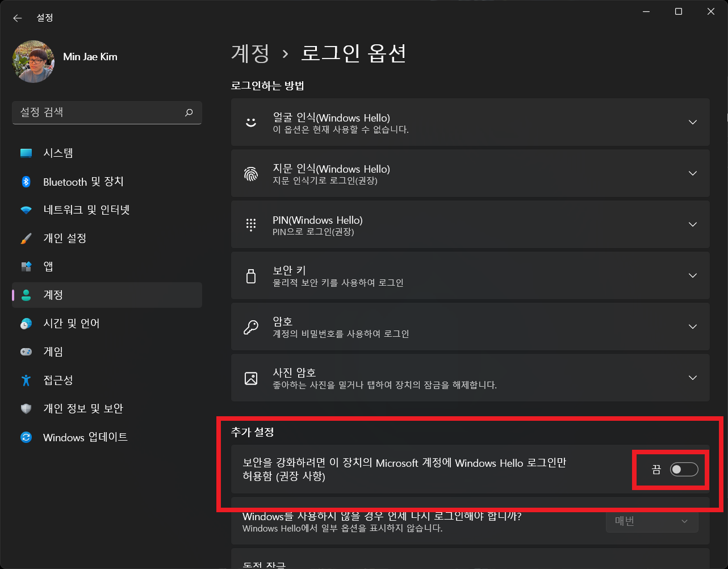
Task: Open the 매번 dropdown
Action: 652,521
